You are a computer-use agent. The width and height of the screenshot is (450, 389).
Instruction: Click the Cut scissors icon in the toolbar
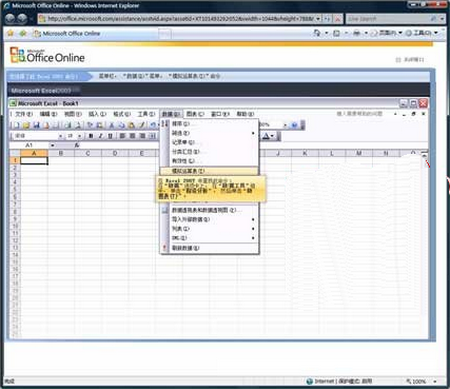112,125
